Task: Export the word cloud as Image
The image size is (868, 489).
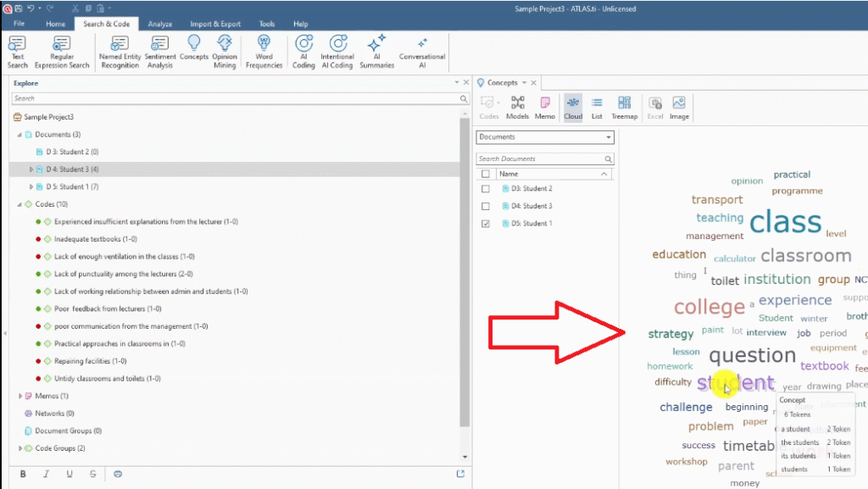Action: [679, 107]
